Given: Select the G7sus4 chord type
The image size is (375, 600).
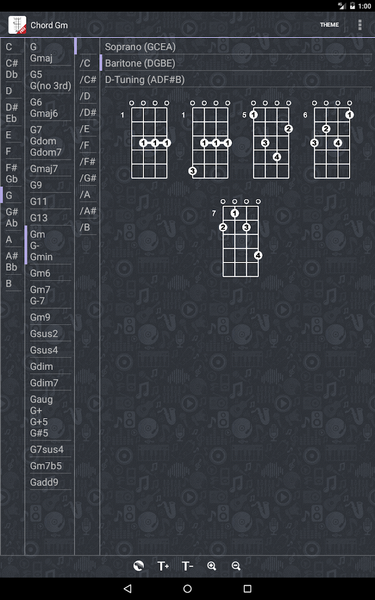Looking at the screenshot, I should (x=50, y=450).
